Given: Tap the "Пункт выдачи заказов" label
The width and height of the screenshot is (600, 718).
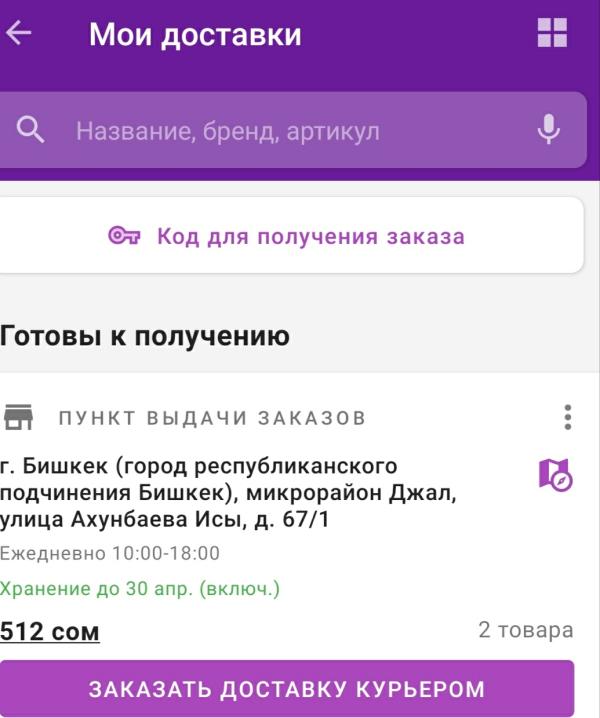Looking at the screenshot, I should point(212,418).
